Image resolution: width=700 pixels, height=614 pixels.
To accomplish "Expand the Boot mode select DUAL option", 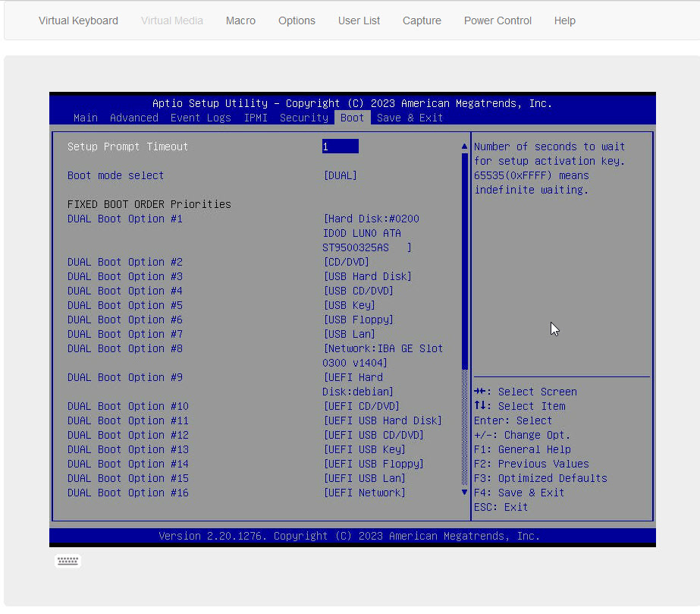I will click(x=340, y=175).
